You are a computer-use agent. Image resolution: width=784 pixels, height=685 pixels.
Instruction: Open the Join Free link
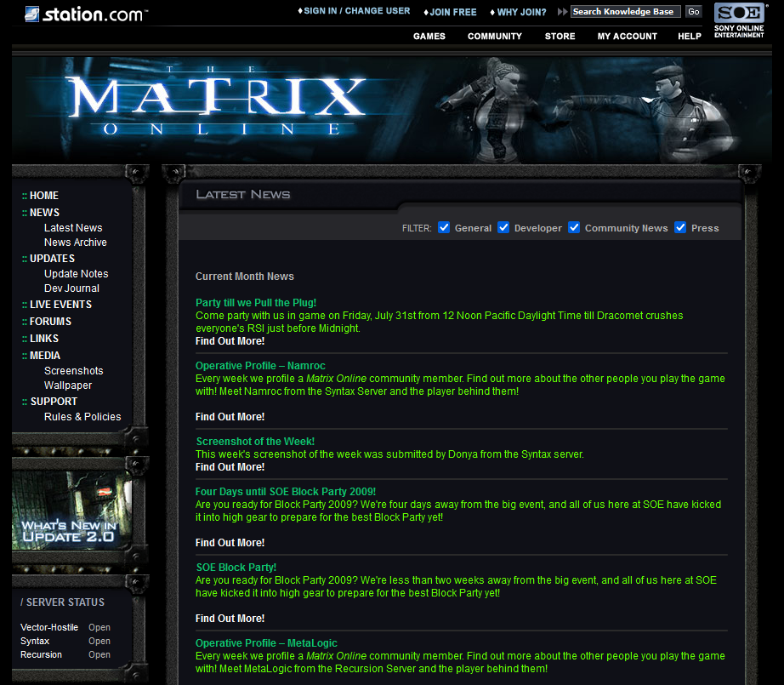tap(452, 12)
